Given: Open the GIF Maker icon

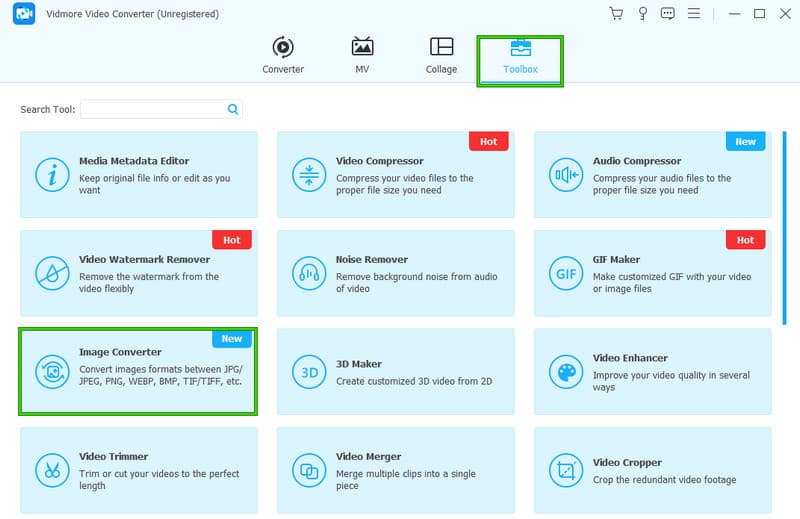Looking at the screenshot, I should (565, 273).
